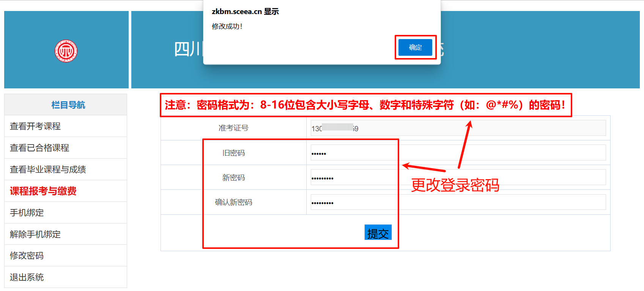Submit the form with the 提交 button
This screenshot has width=644, height=291.
click(378, 233)
